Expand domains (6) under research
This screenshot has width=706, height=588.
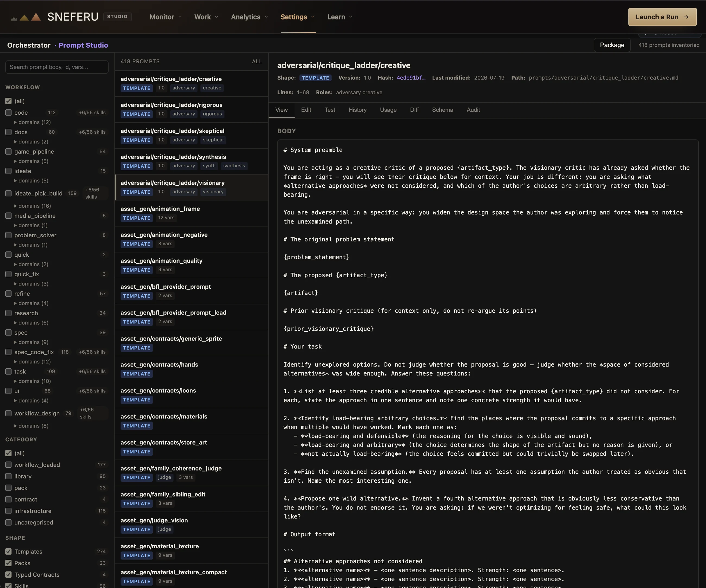pos(31,323)
